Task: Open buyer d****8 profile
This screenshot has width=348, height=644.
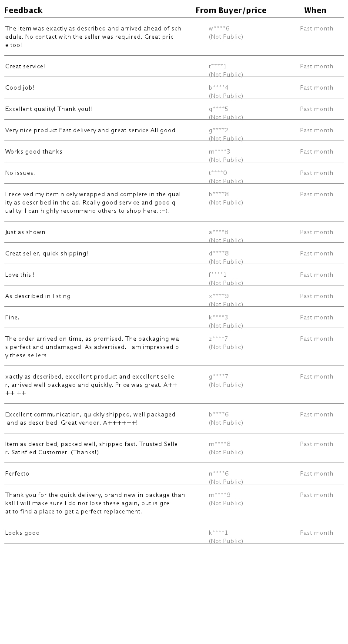Action: tap(218, 254)
